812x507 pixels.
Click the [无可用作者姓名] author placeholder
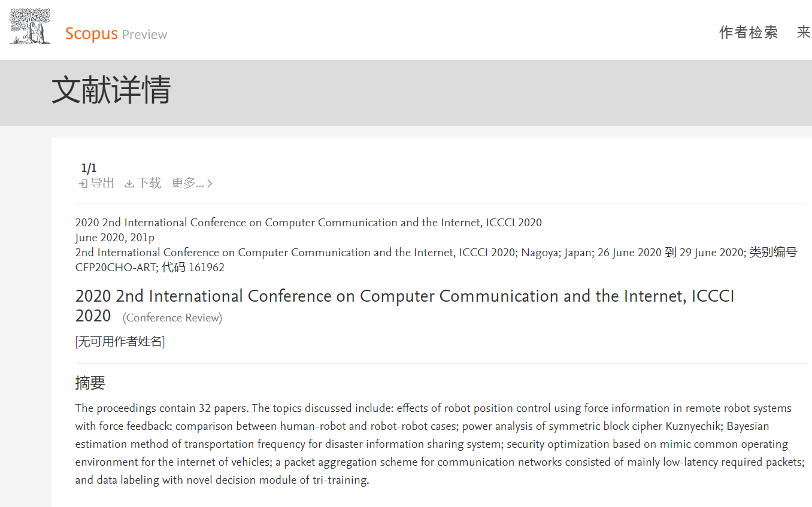(x=120, y=342)
